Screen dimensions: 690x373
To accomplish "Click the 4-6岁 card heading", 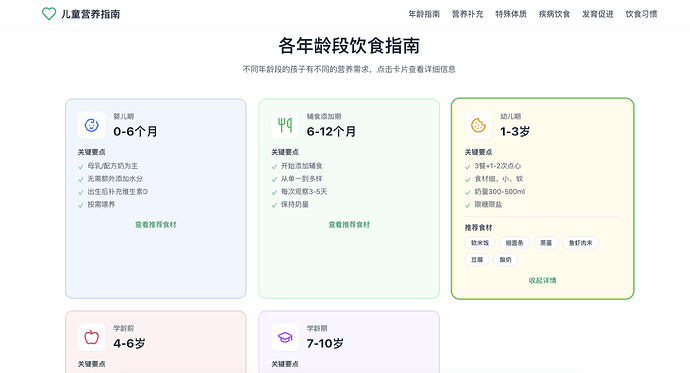I will tap(129, 344).
